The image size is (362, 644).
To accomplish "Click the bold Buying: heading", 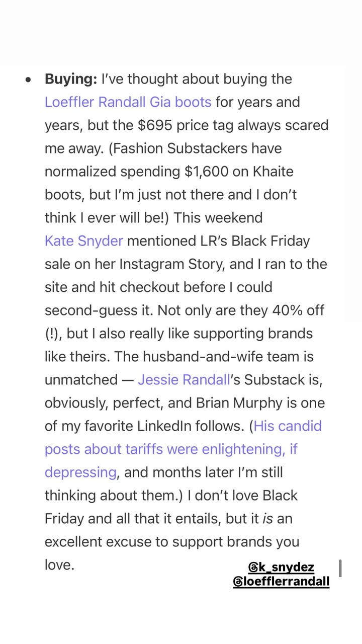I will (71, 79).
